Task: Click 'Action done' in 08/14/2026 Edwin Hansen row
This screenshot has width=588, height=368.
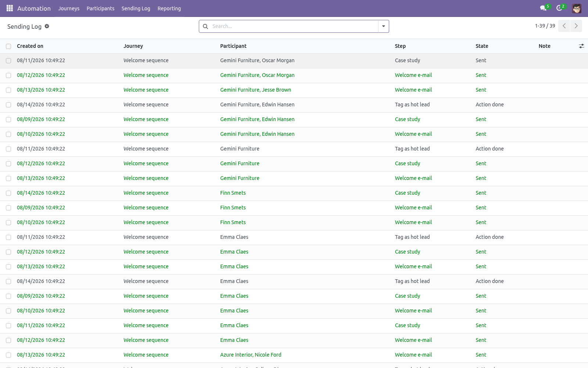Action: (x=490, y=105)
